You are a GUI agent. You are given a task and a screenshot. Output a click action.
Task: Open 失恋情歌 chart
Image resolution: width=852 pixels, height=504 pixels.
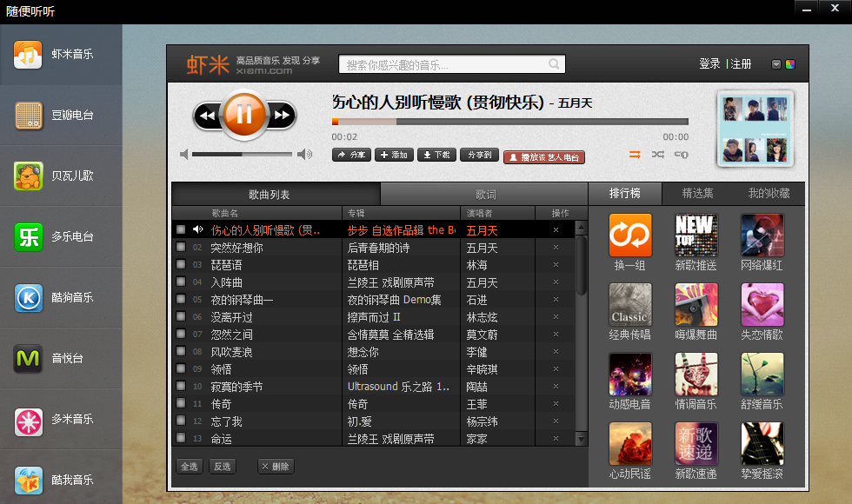click(x=762, y=304)
